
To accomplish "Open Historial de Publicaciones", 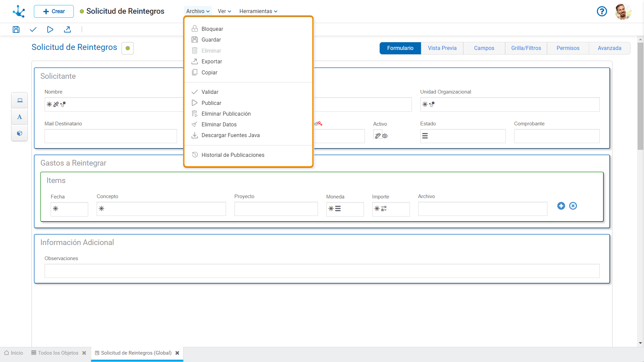I will point(248,155).
